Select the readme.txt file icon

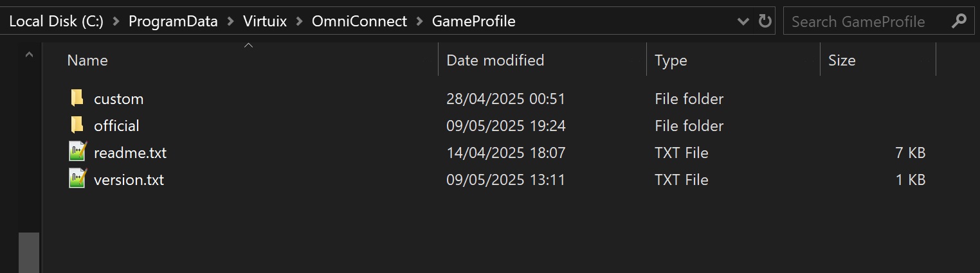pos(77,152)
